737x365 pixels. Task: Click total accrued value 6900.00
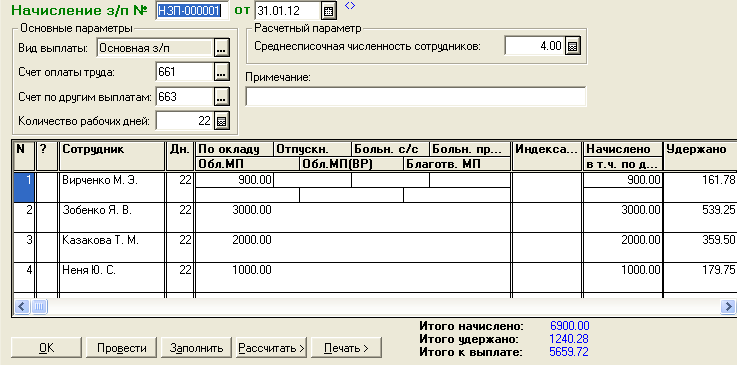(x=569, y=326)
